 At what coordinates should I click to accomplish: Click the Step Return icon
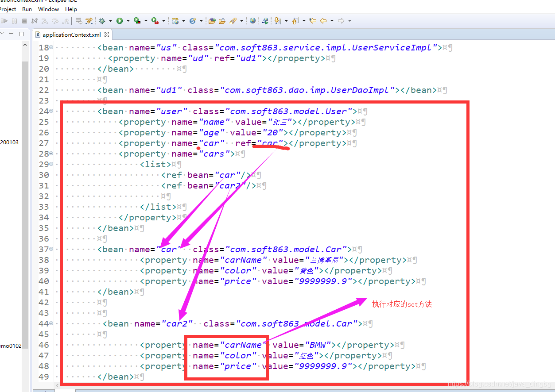click(x=66, y=21)
